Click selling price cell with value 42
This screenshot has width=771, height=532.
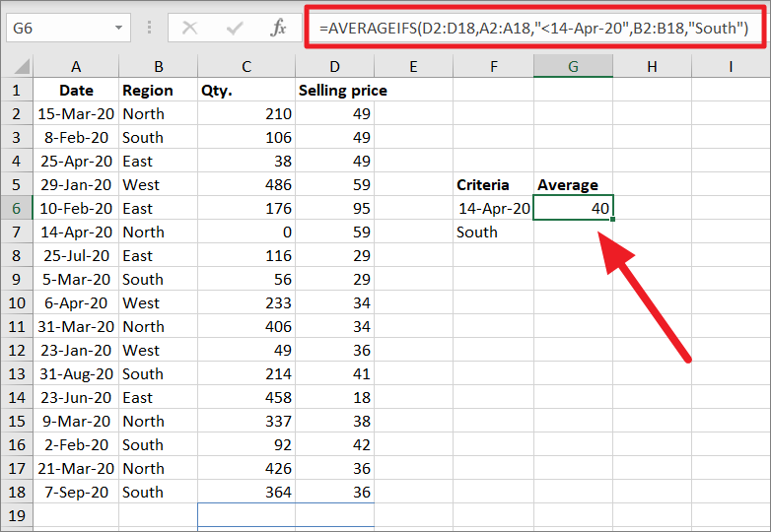tap(335, 444)
